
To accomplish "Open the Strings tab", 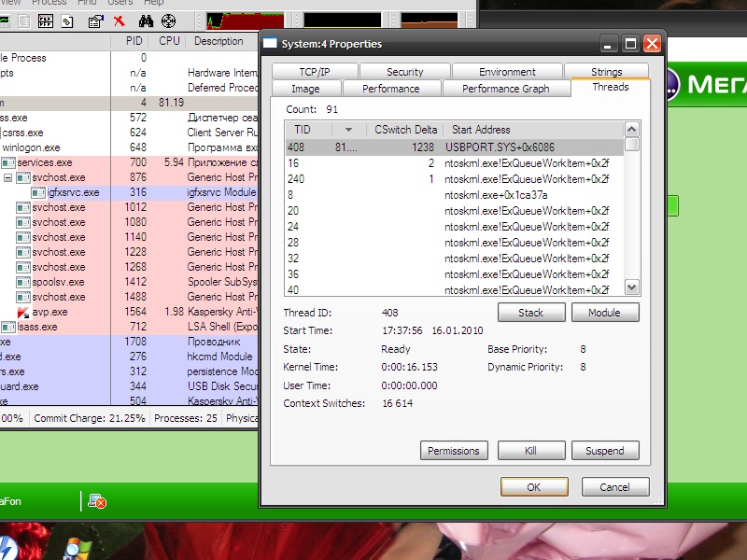I will click(606, 72).
